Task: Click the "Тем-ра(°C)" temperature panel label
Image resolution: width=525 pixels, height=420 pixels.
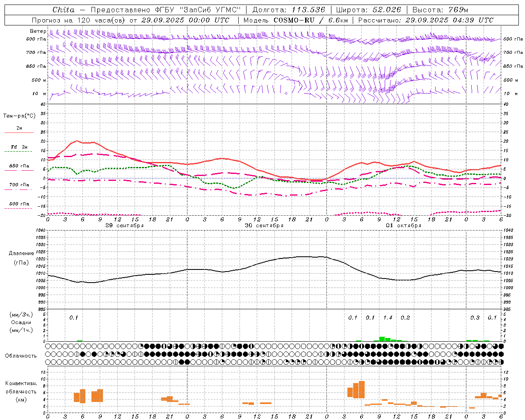Action: (19, 116)
